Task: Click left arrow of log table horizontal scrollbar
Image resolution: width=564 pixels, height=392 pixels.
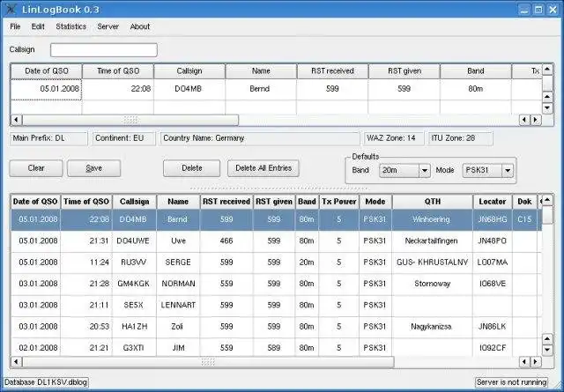Action: pyautogui.click(x=16, y=362)
